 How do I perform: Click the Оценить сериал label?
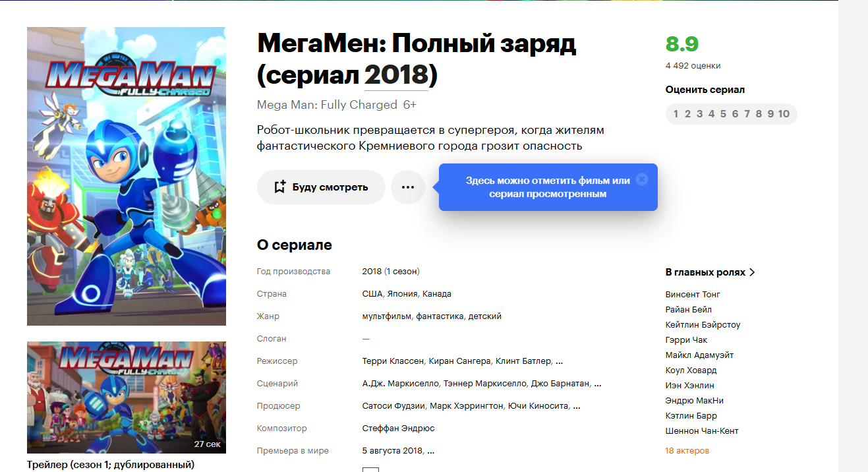point(705,90)
